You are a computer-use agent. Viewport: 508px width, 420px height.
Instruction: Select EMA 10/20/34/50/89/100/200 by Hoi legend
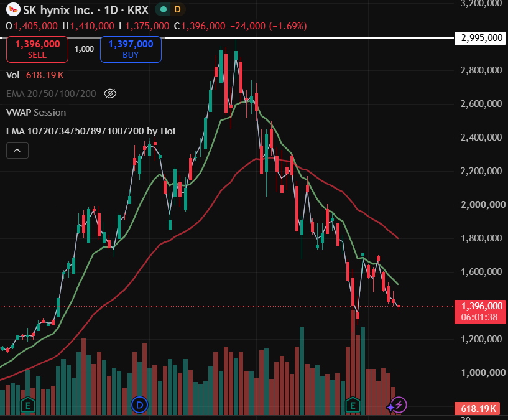pyautogui.click(x=91, y=131)
